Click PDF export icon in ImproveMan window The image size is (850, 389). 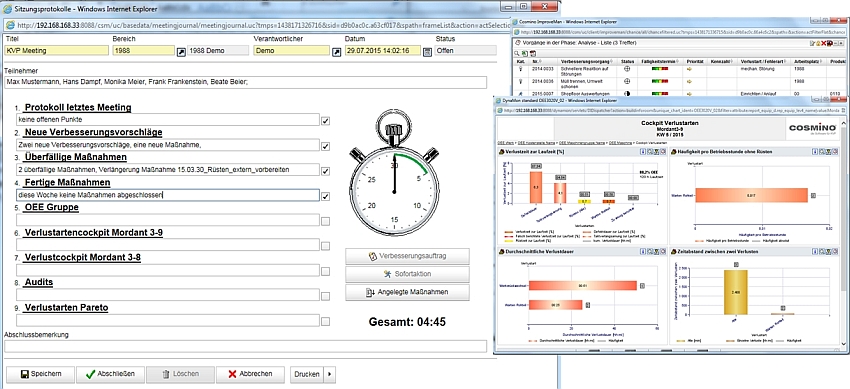pos(533,54)
